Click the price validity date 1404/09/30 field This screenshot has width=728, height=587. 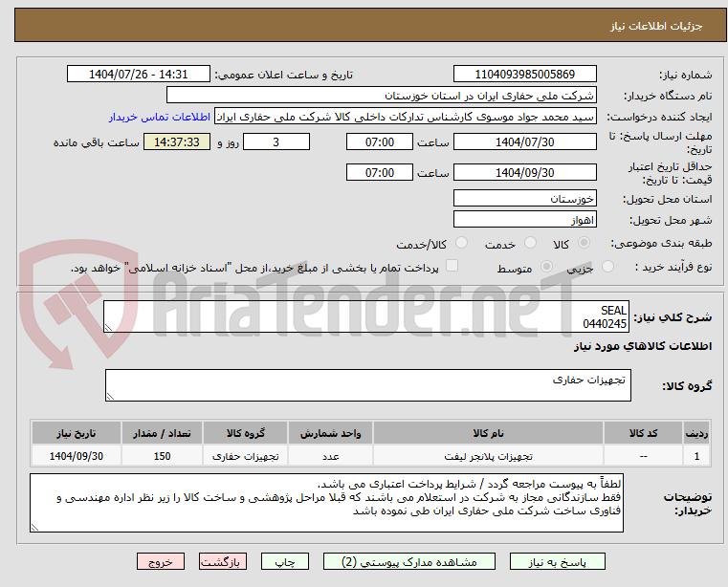pos(524,173)
